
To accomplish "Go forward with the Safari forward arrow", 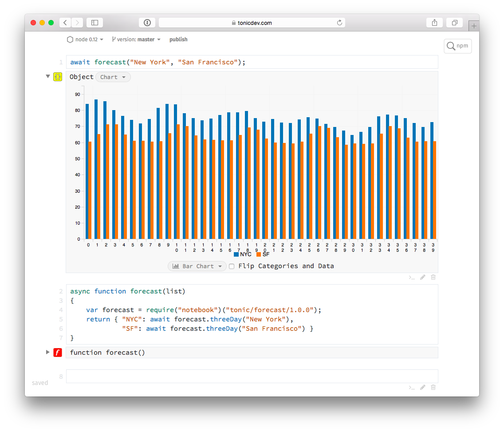I will [77, 23].
